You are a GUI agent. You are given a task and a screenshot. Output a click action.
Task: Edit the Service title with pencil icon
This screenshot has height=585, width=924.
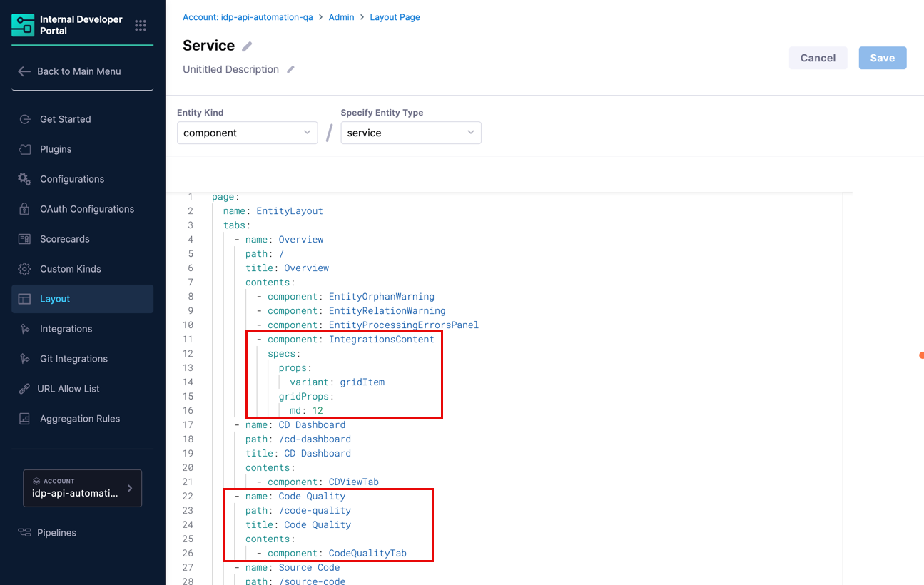(247, 46)
